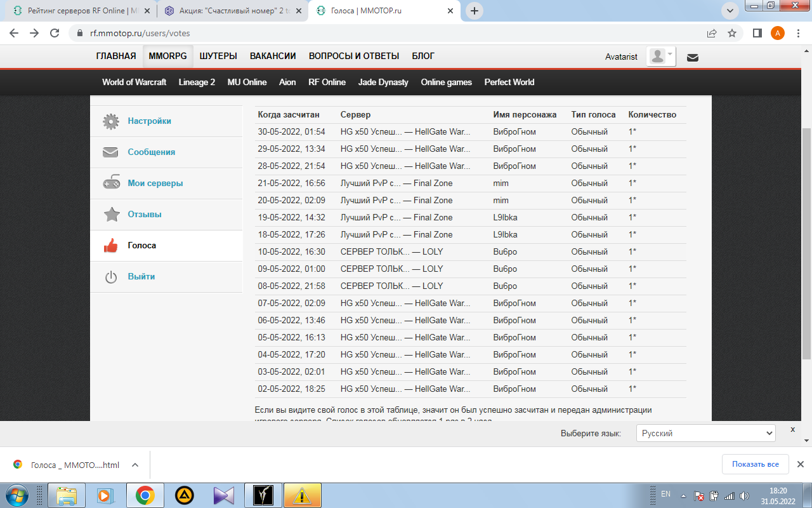Expand downloaded file Голоса html options chevron
This screenshot has height=508, width=812.
pos(135,465)
